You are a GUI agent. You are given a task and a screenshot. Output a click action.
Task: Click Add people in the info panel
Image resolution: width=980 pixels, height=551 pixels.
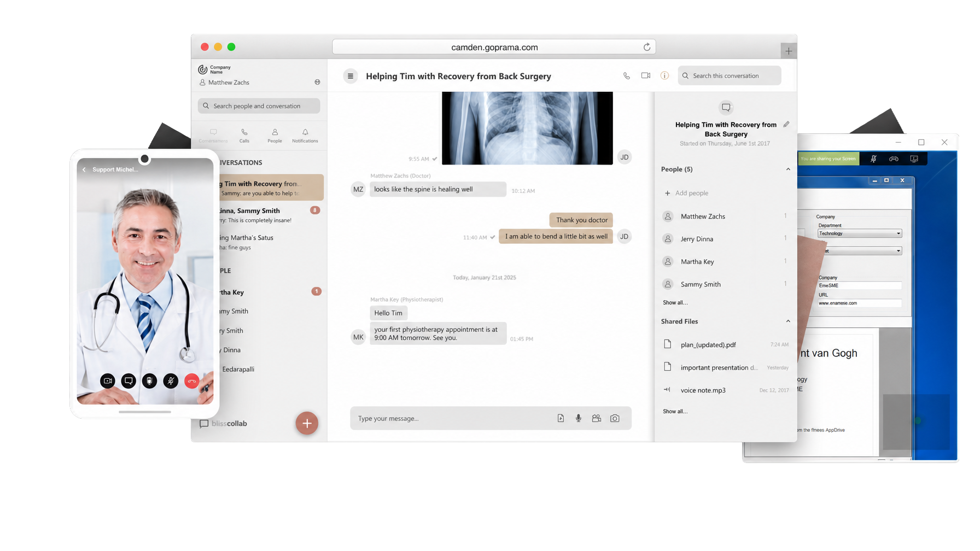pos(686,193)
